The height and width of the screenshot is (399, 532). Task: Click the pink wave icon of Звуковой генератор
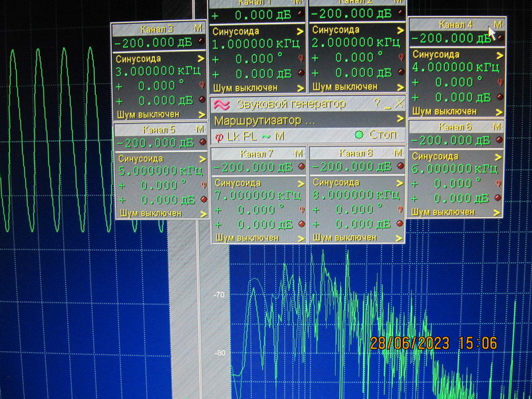[x=221, y=105]
